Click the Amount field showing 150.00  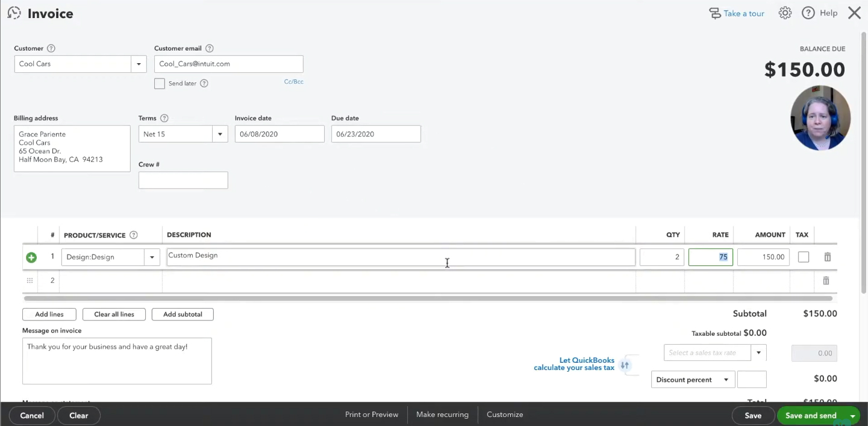pyautogui.click(x=763, y=257)
